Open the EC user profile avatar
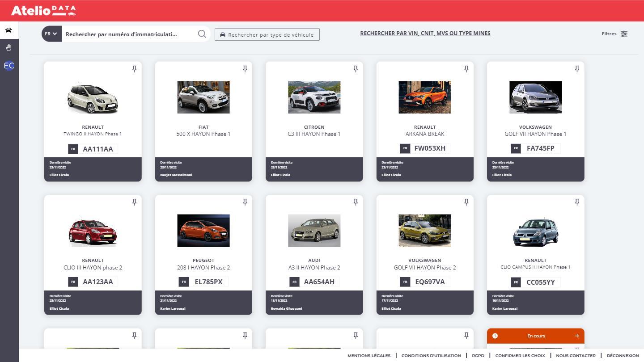 pyautogui.click(x=9, y=66)
